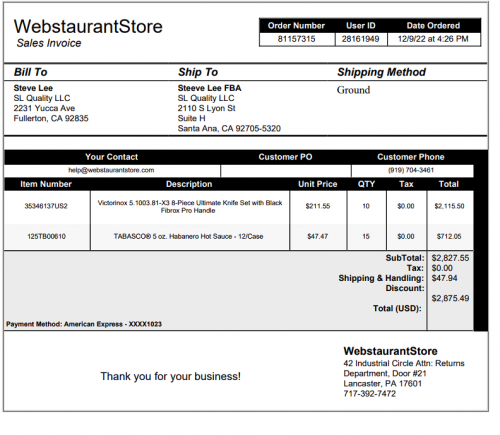The width and height of the screenshot is (500, 435).
Task: Click the 'Item Number' column header
Action: pyautogui.click(x=46, y=184)
